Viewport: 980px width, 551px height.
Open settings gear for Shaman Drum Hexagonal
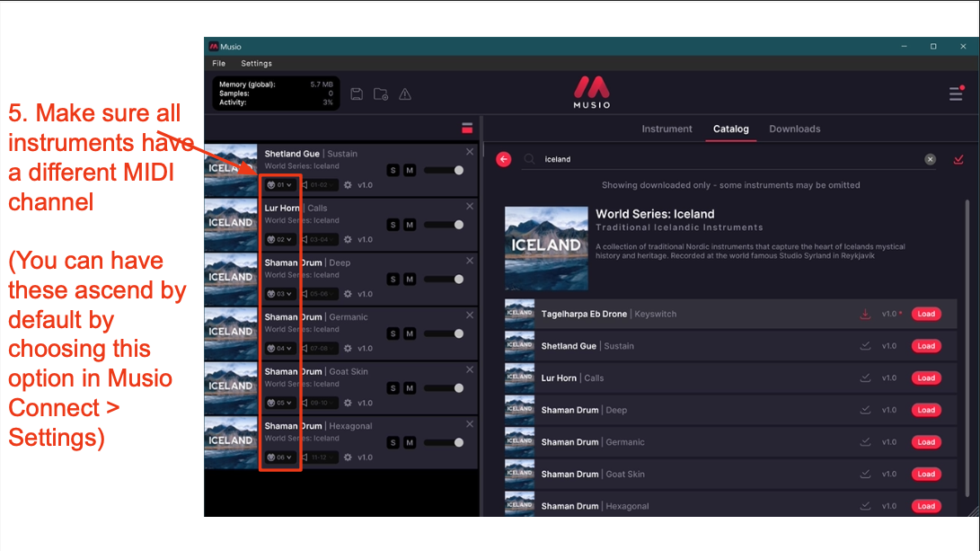349,458
